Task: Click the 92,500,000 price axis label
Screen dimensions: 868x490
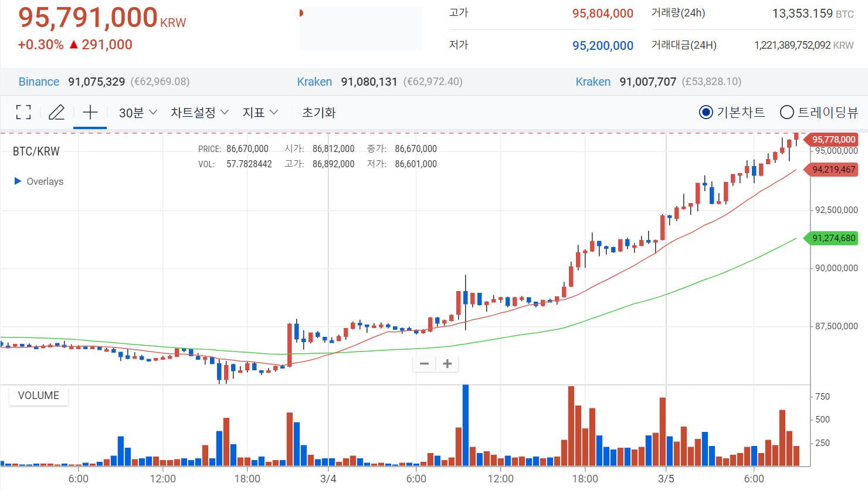Action: coord(837,210)
